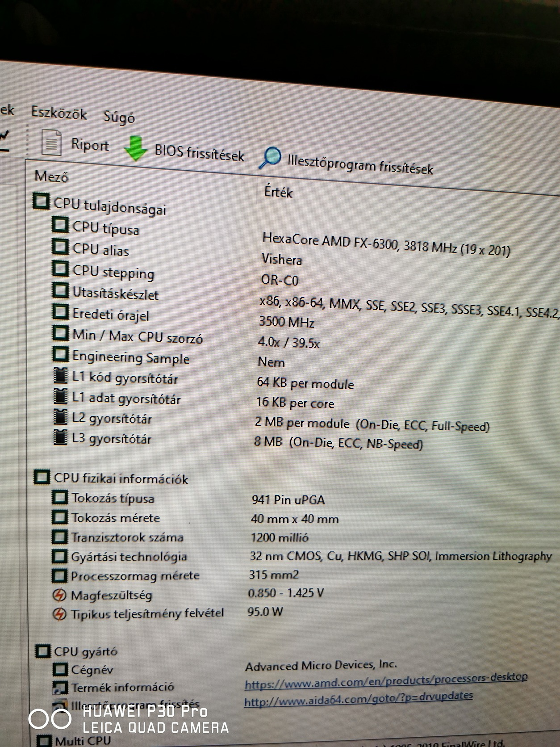Click the HexaCore AMD FX-6300 value
This screenshot has width=560, height=747.
point(386,244)
